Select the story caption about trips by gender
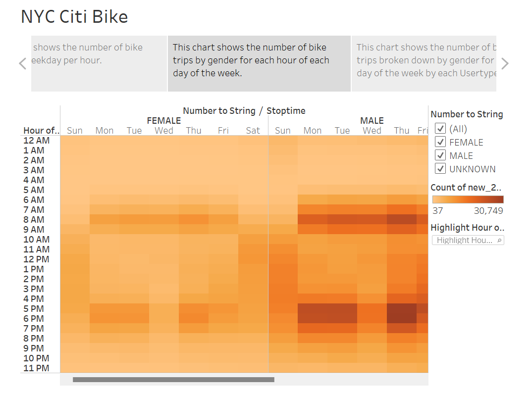 point(259,63)
